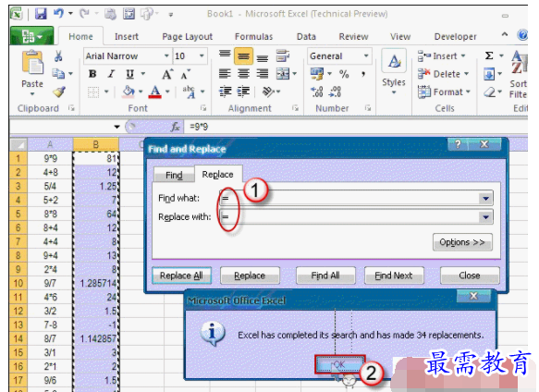Toggle Underline formatting
This screenshot has width=539, height=392.
[x=129, y=74]
